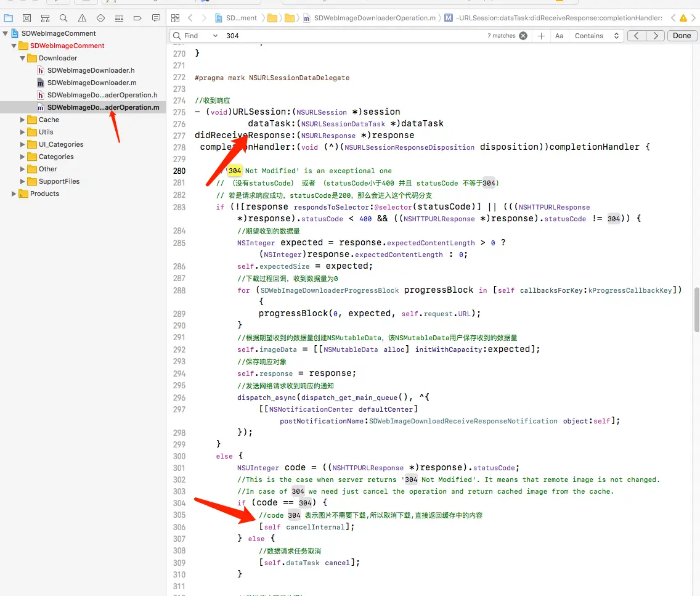Go to previous search match
Screen dimensions: 700x596
[637, 36]
